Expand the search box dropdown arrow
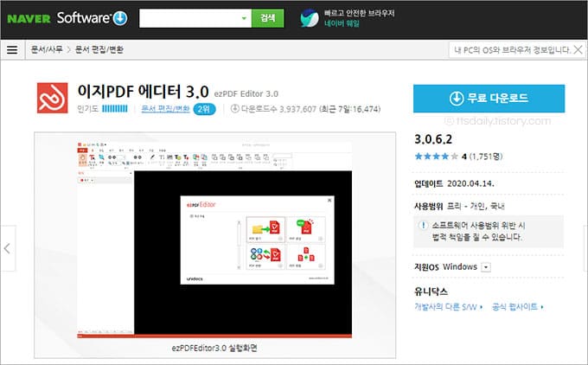Viewport: 588px width, 365px height. (244, 18)
